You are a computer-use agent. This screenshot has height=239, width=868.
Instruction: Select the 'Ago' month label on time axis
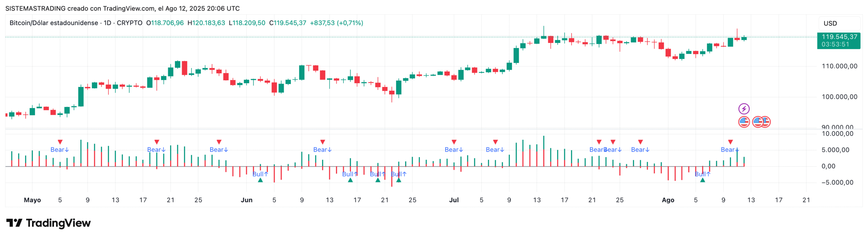(x=668, y=200)
